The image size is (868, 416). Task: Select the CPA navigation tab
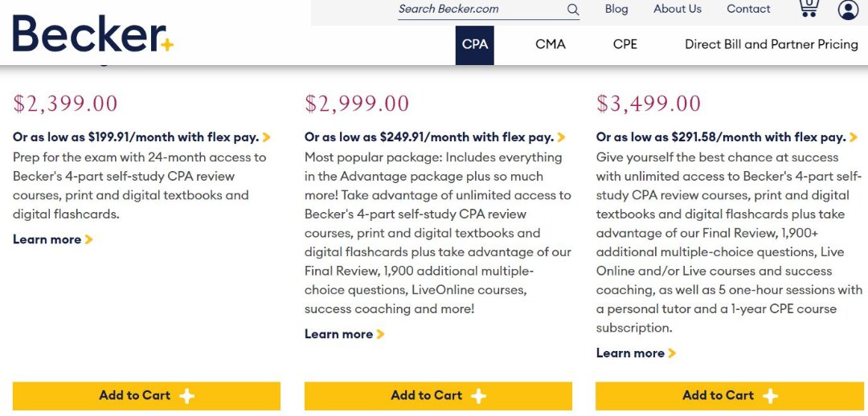tap(475, 45)
